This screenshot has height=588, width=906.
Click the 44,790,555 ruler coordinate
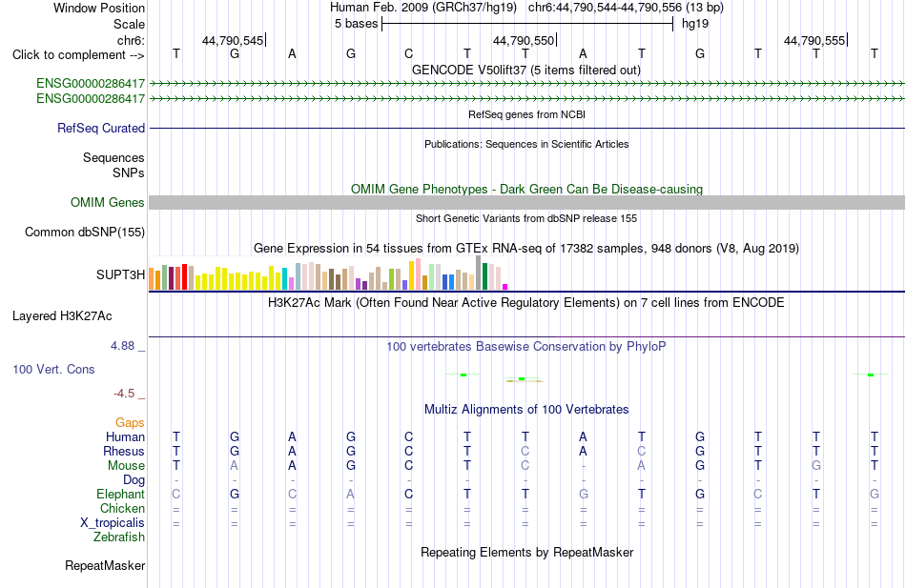point(813,40)
